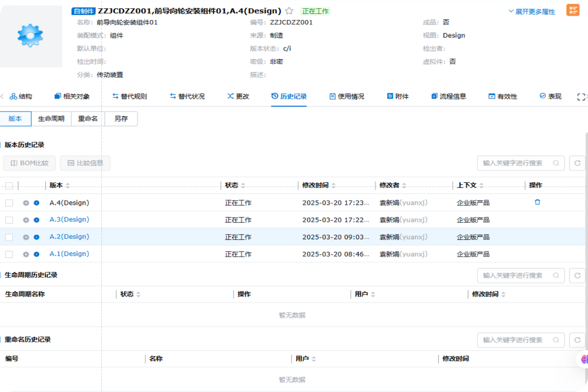Refresh the 版本历史记录 table

point(577,163)
